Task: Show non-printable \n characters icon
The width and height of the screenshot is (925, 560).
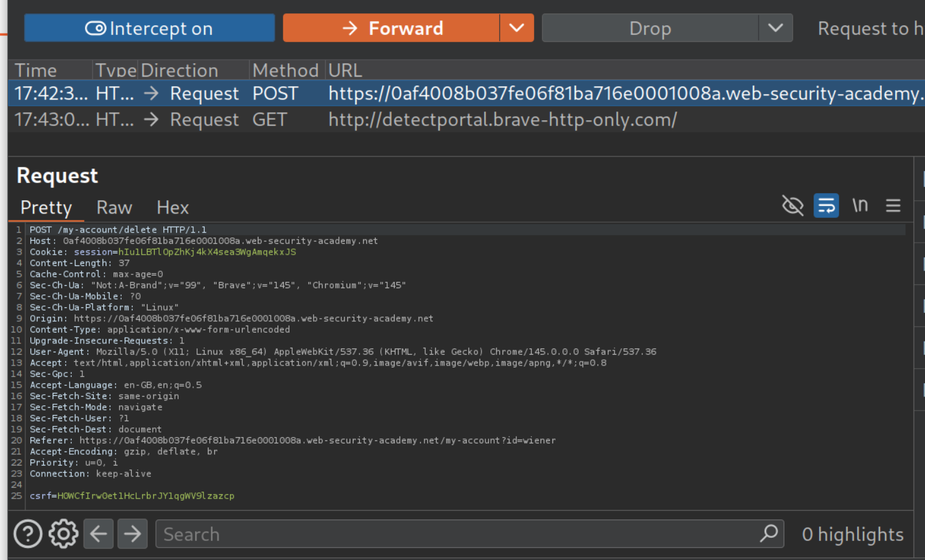Action: pyautogui.click(x=860, y=205)
